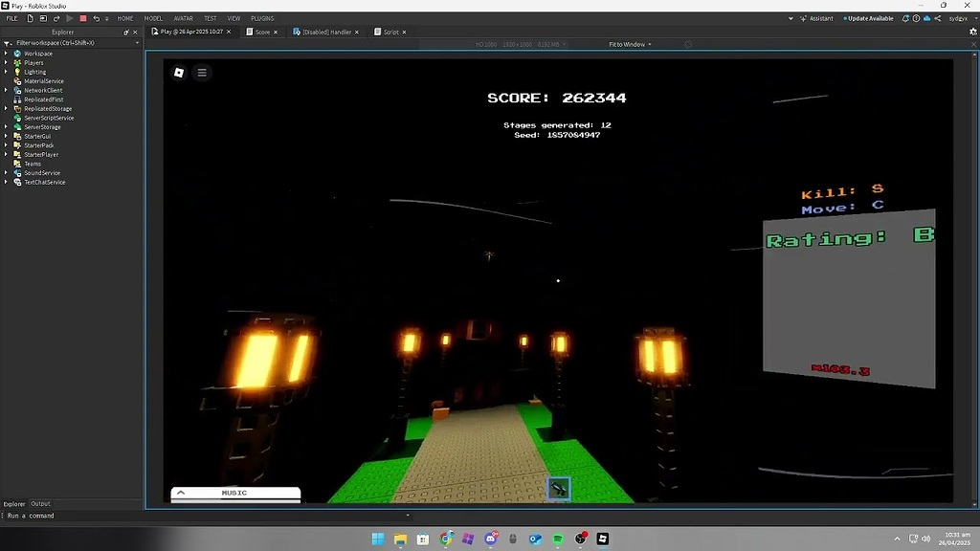Expand the ReplicatedStorage node
Image resolution: width=980 pixels, height=551 pixels.
[8, 108]
